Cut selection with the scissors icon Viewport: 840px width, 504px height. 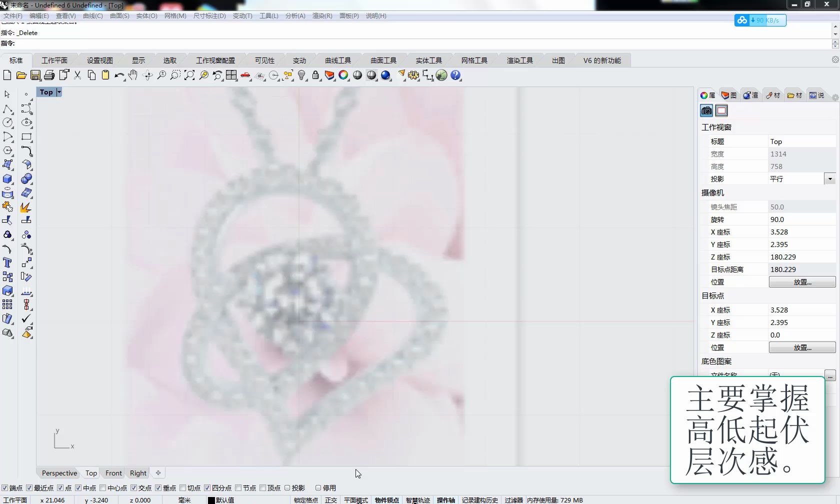(77, 75)
